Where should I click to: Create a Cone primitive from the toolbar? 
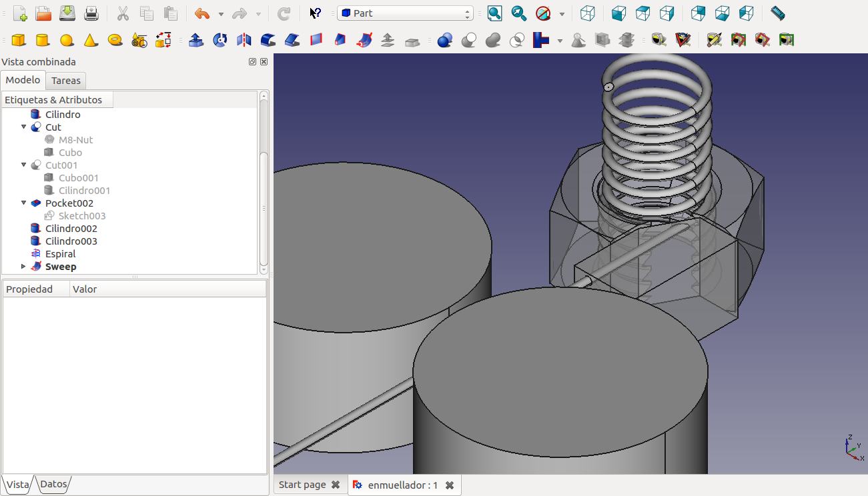91,41
